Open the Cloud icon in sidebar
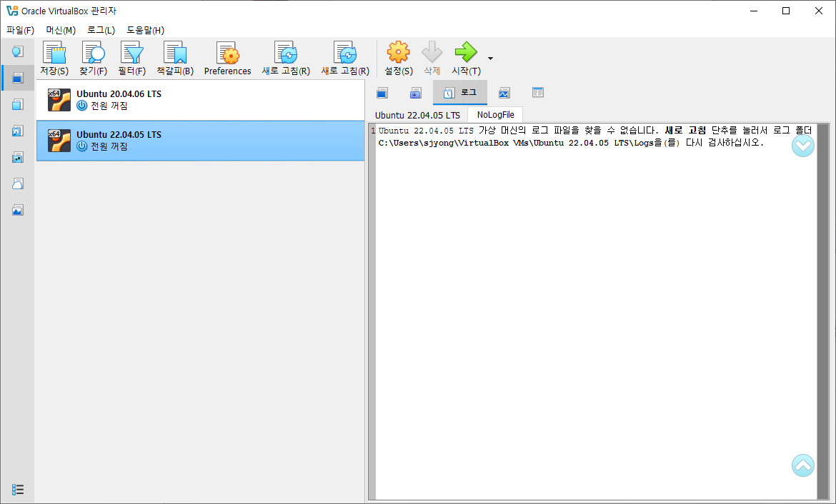 (18, 183)
